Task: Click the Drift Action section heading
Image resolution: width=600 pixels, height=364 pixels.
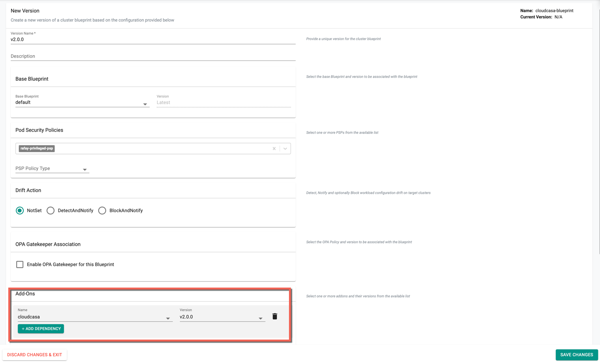Action: point(28,190)
